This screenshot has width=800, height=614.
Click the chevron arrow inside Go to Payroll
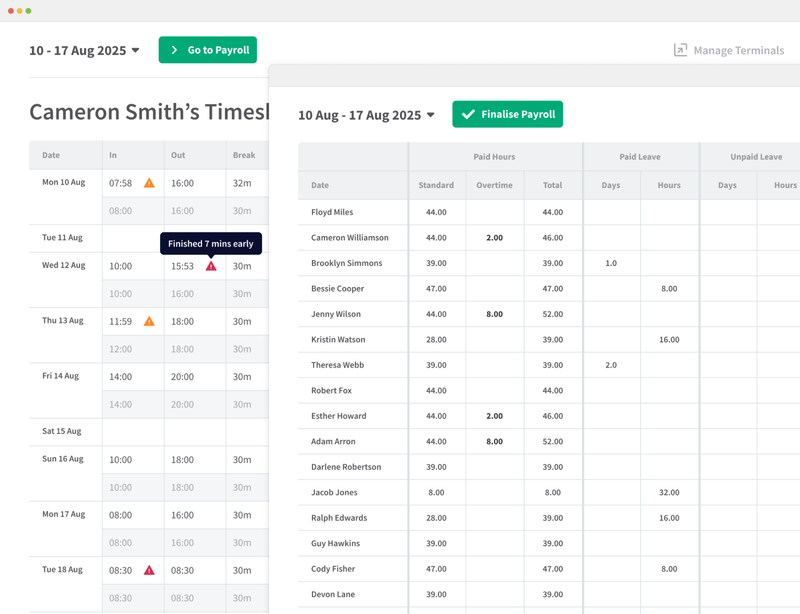click(174, 50)
